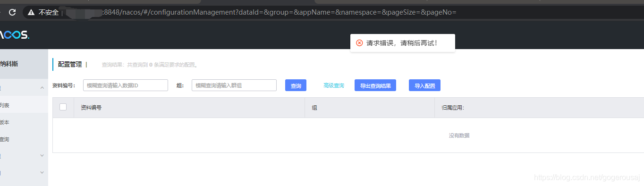Expand the sidebar section below 查询
Screen dimensions: 644x186
(x=42, y=155)
